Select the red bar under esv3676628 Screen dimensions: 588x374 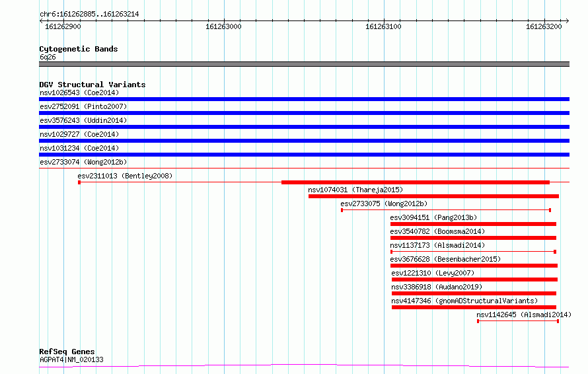[x=474, y=266]
